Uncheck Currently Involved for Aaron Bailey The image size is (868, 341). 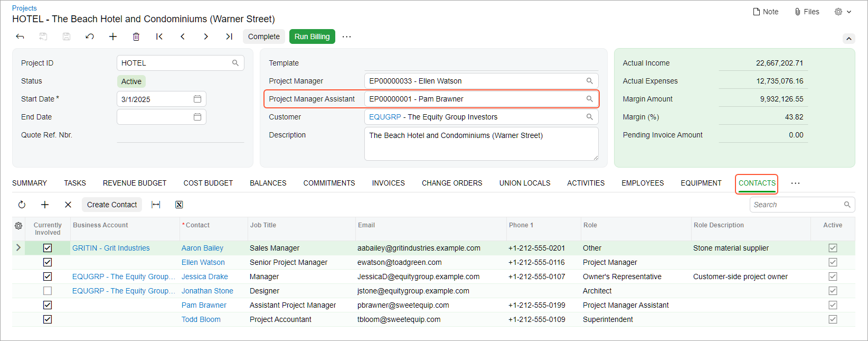point(48,248)
